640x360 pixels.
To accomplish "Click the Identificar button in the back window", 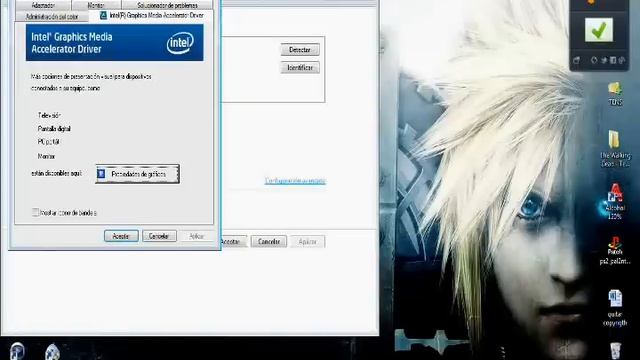I will (300, 68).
